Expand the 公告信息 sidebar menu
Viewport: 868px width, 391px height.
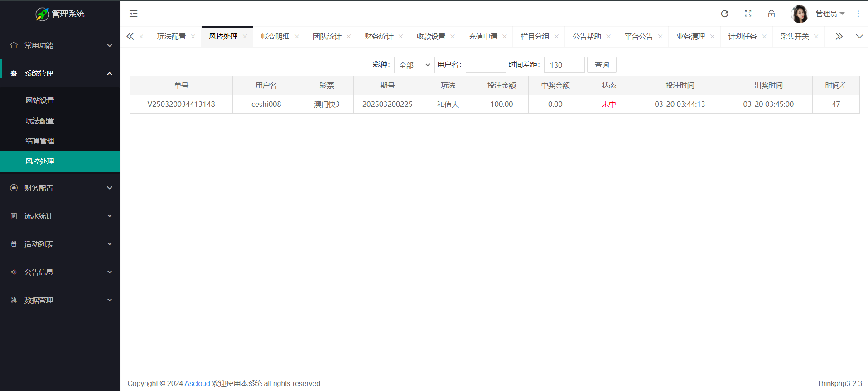tap(60, 272)
